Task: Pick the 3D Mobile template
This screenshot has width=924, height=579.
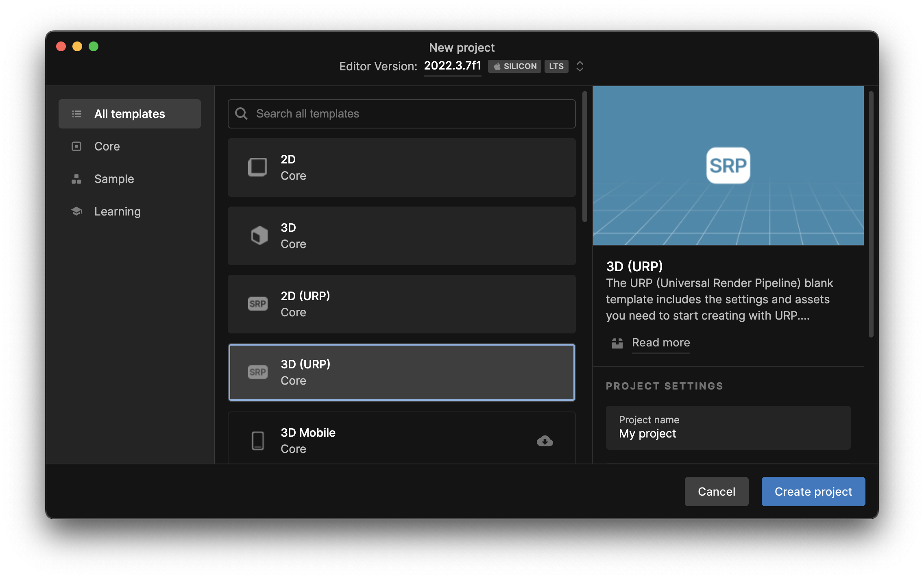Action: click(x=401, y=438)
